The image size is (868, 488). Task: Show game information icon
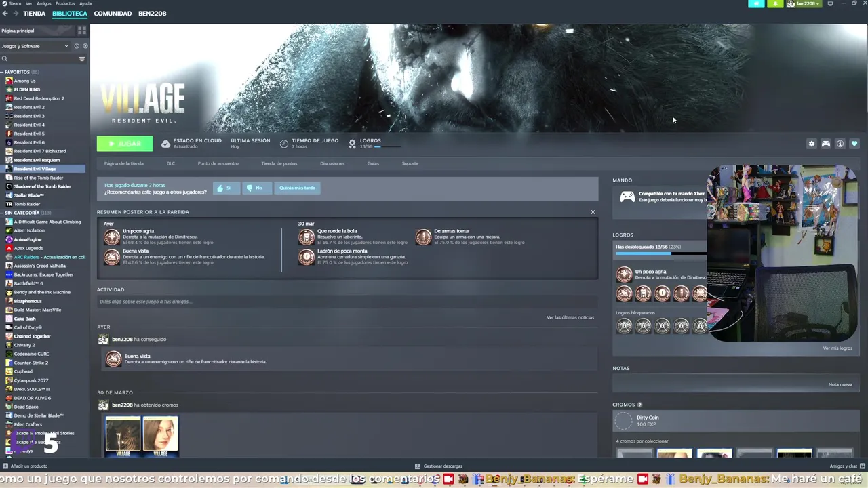coord(840,144)
